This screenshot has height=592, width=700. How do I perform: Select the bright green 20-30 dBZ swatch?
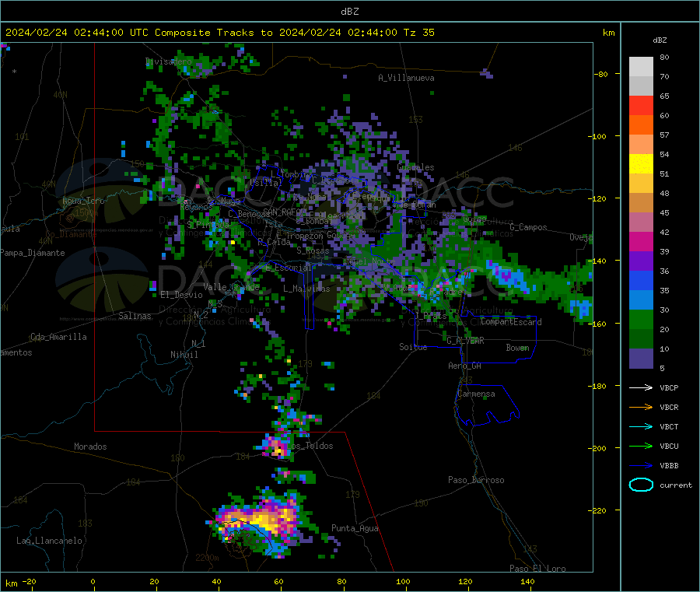[x=641, y=320]
